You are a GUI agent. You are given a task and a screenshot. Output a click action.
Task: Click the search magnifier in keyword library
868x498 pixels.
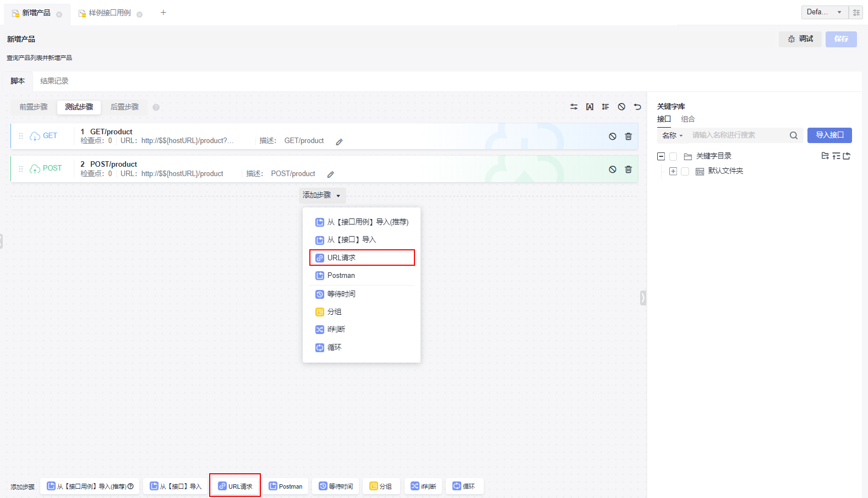[793, 135]
